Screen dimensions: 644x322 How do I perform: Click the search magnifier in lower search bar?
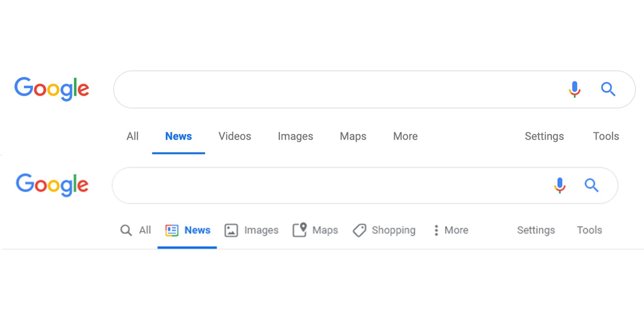[x=591, y=185]
